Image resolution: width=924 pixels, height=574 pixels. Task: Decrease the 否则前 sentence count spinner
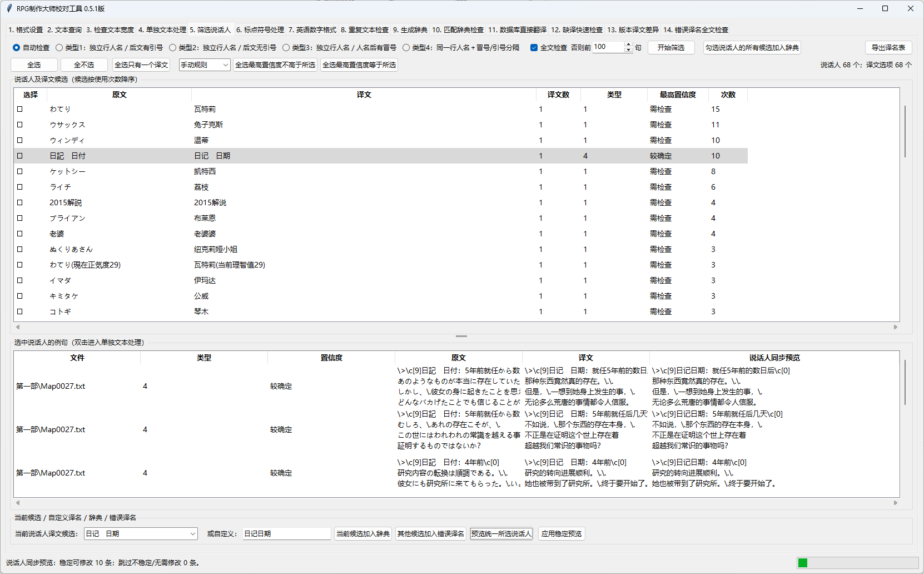[x=628, y=51]
